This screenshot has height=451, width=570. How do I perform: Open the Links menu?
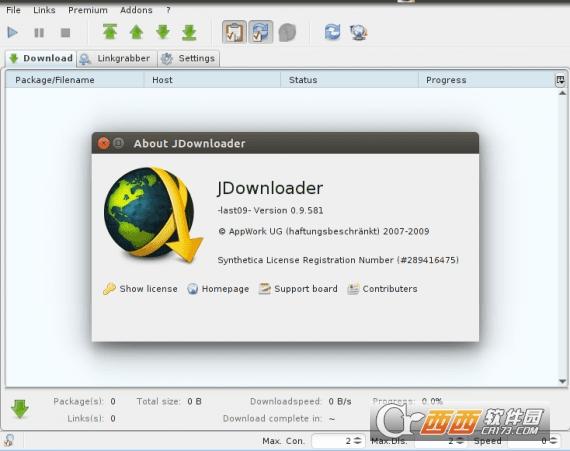click(x=44, y=10)
